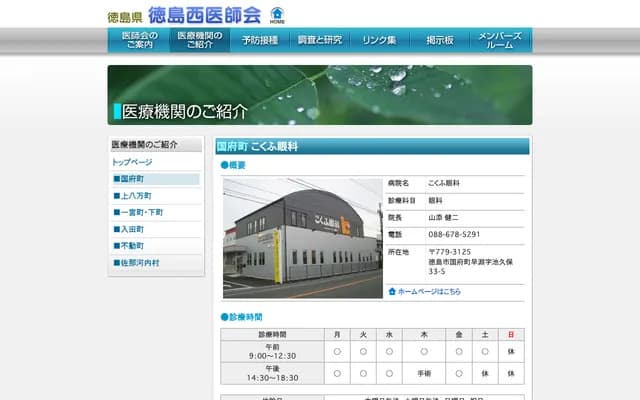Screen dimensions: 640x400
Task: Click Monday morning circle mark
Action: coord(337,351)
